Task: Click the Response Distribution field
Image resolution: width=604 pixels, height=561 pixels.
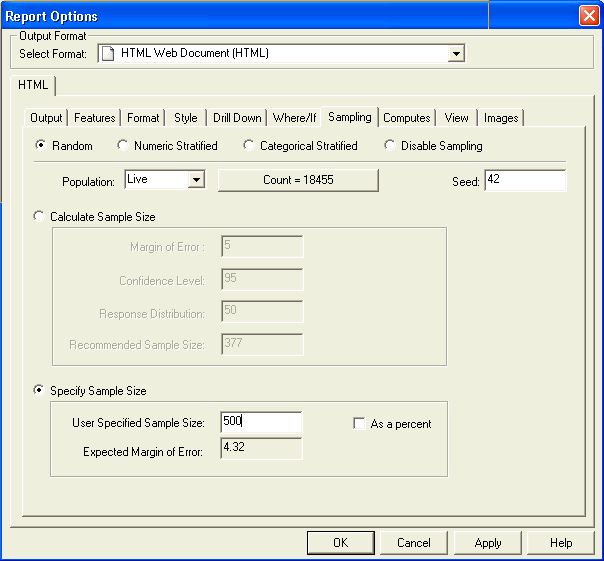Action: pos(262,311)
